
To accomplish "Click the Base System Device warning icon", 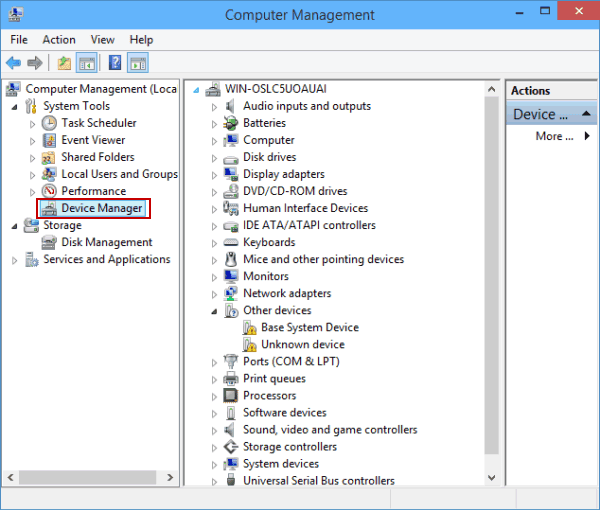I will tap(249, 328).
